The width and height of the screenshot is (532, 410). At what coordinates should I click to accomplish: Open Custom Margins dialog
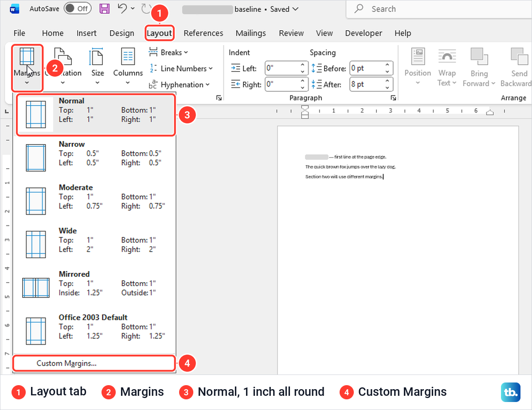tap(94, 363)
